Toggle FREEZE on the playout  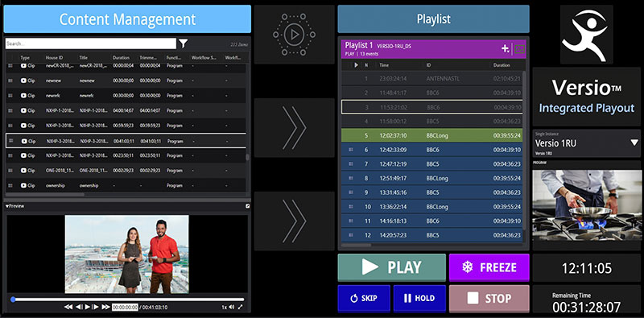489,267
